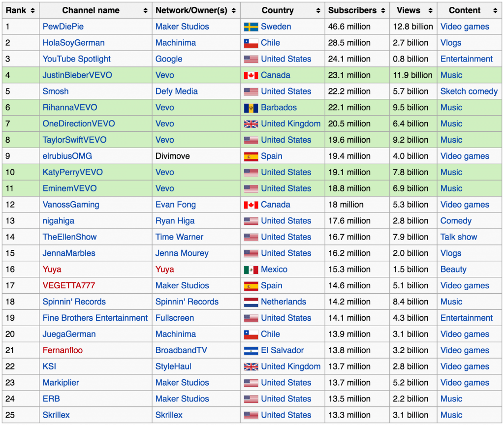
Task: Open the Evan Fong owner link
Action: tap(176, 205)
